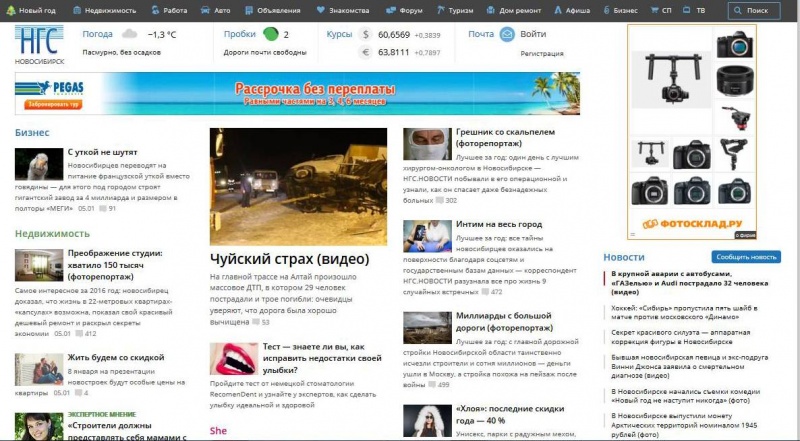
Task: Click the НГС Новосибирск logo
Action: coord(38,44)
